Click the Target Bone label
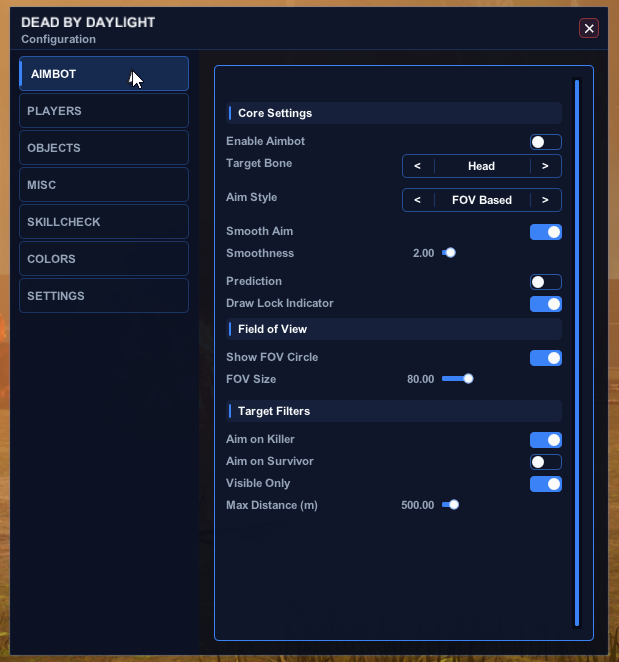This screenshot has height=662, width=619. point(259,163)
